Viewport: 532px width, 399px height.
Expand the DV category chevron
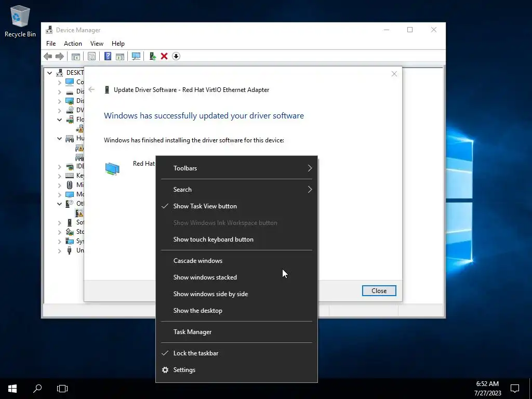pyautogui.click(x=59, y=110)
